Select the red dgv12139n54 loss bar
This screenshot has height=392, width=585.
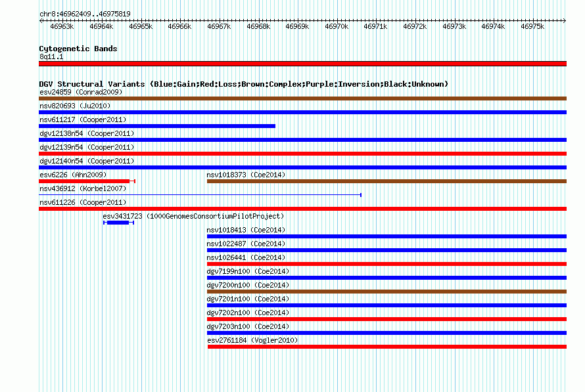coord(302,154)
